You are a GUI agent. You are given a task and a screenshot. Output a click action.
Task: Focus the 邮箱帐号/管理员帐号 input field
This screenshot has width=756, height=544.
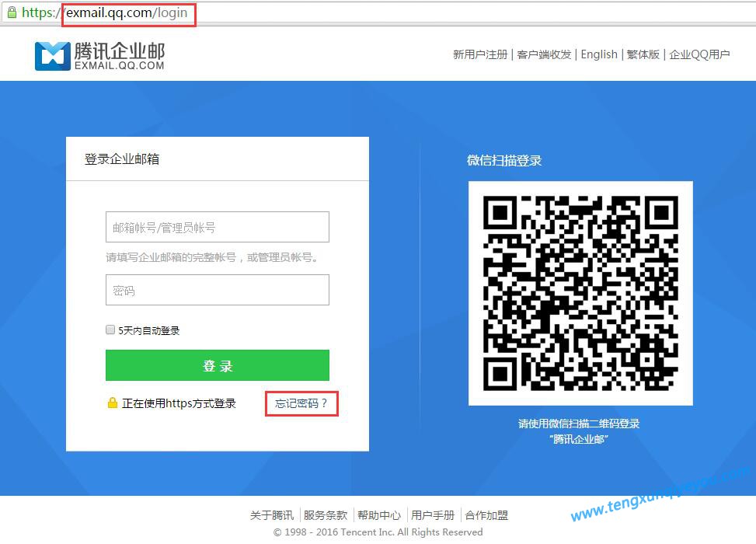218,227
